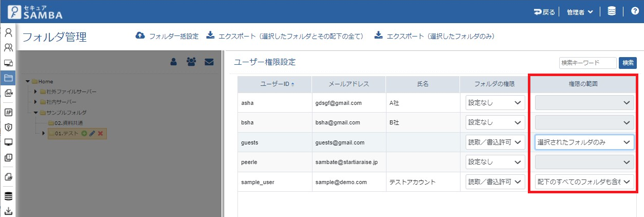
Task: Click the mail envelope icon
Action: (209, 62)
